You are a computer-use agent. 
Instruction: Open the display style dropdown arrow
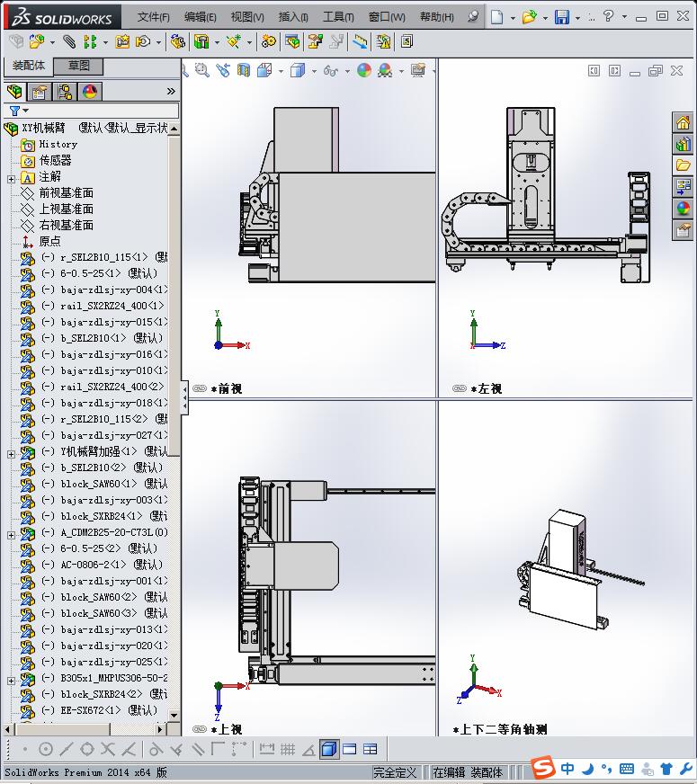coord(314,72)
